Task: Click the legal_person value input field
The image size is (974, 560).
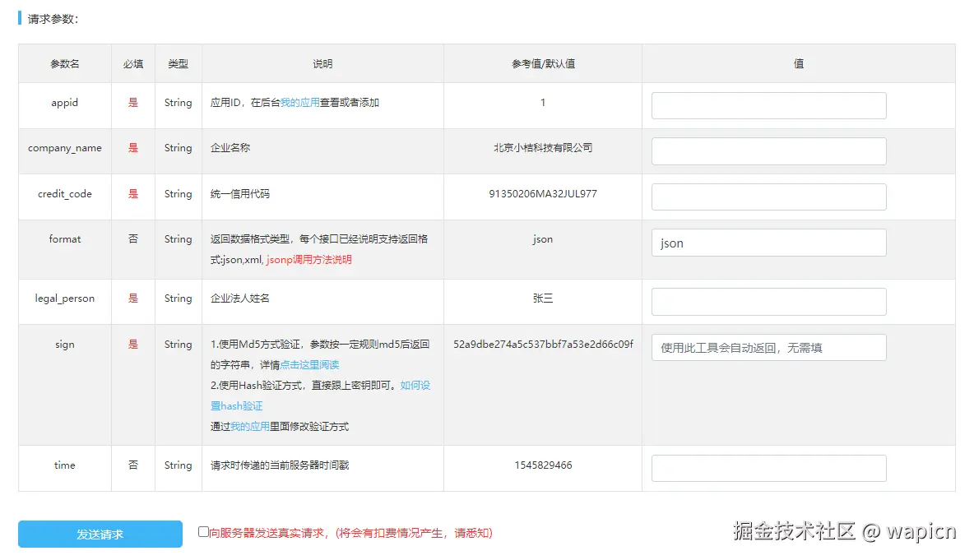Action: coord(768,302)
